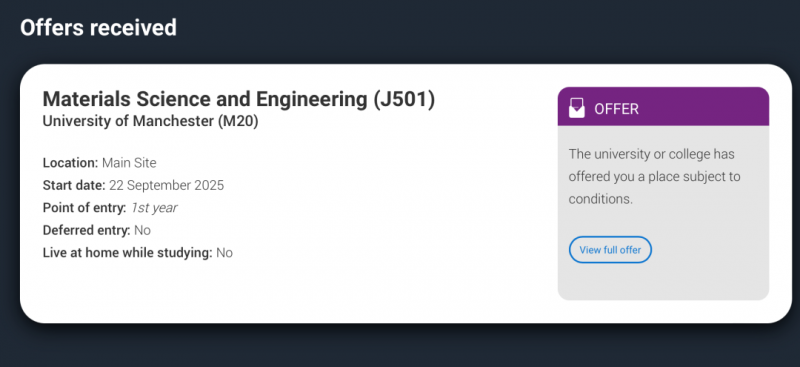Open the Materials Science and Engineering (J501) title
800x367 pixels.
click(x=239, y=99)
